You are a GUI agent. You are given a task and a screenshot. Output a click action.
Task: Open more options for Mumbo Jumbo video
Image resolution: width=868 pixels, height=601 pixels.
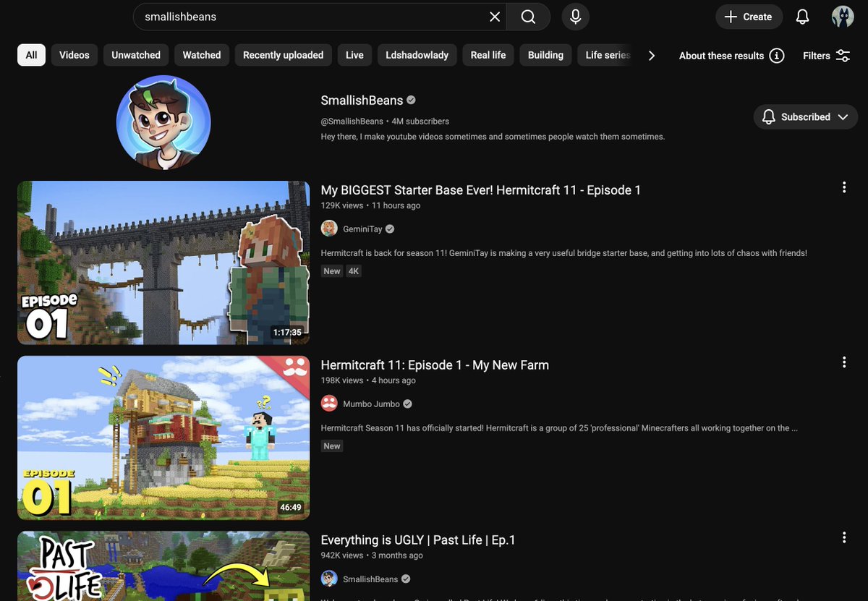(843, 362)
